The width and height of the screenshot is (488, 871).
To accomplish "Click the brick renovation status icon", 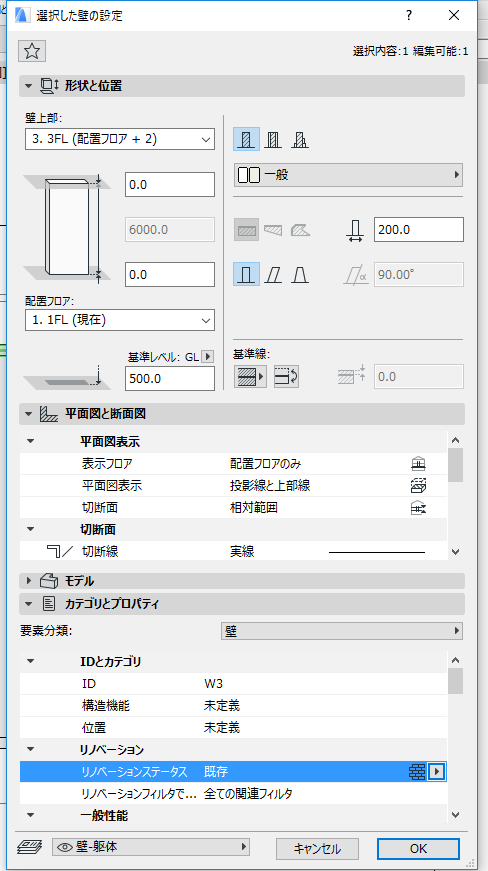I will [417, 772].
